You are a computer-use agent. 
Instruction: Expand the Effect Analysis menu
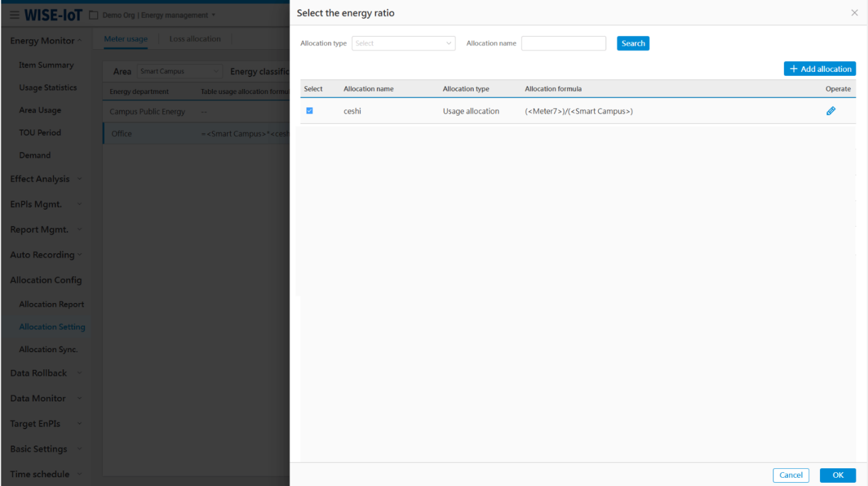45,179
